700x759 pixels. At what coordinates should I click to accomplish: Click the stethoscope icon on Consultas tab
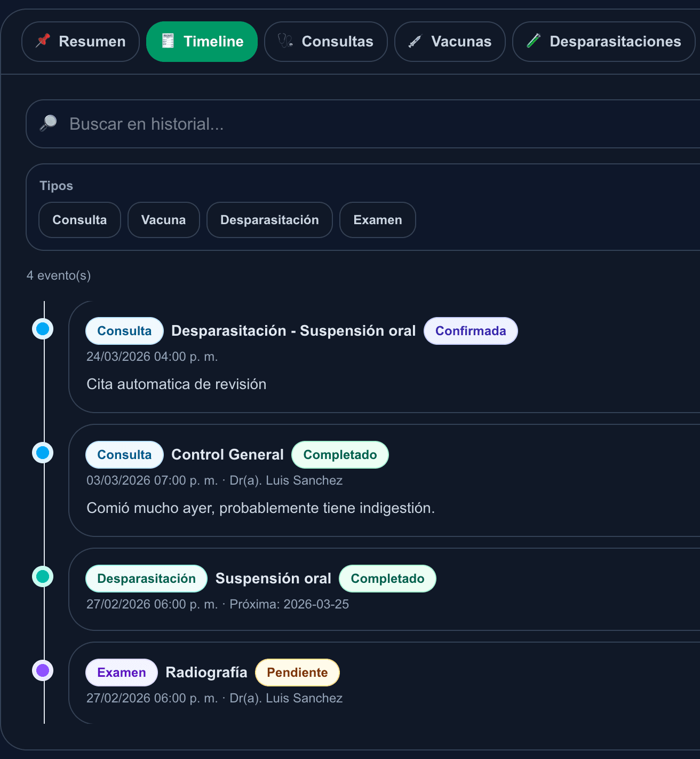tap(285, 41)
